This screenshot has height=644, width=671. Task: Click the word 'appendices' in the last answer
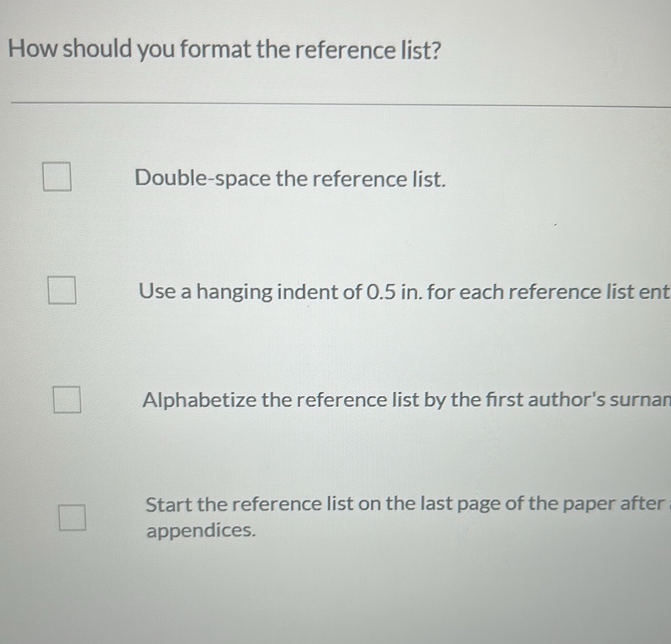point(200,531)
